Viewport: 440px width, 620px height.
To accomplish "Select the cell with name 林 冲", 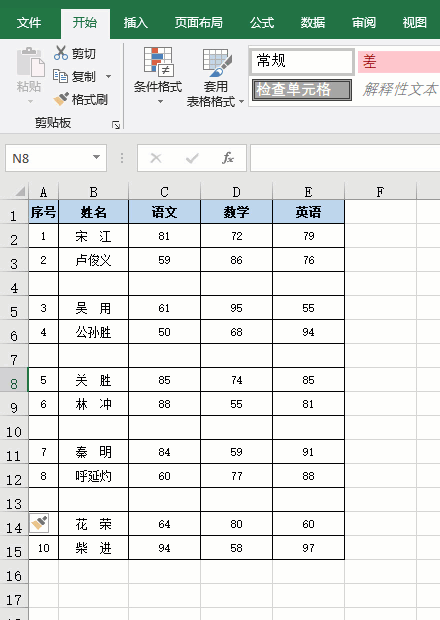I will coord(94,404).
